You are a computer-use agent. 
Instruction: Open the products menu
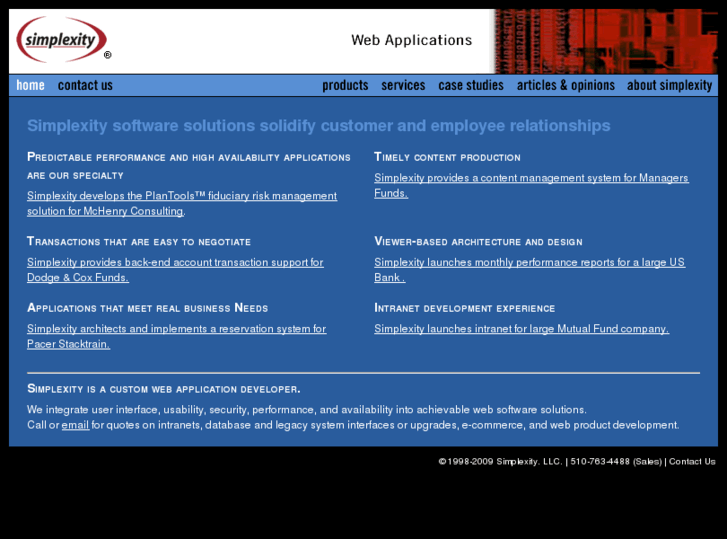[345, 85]
